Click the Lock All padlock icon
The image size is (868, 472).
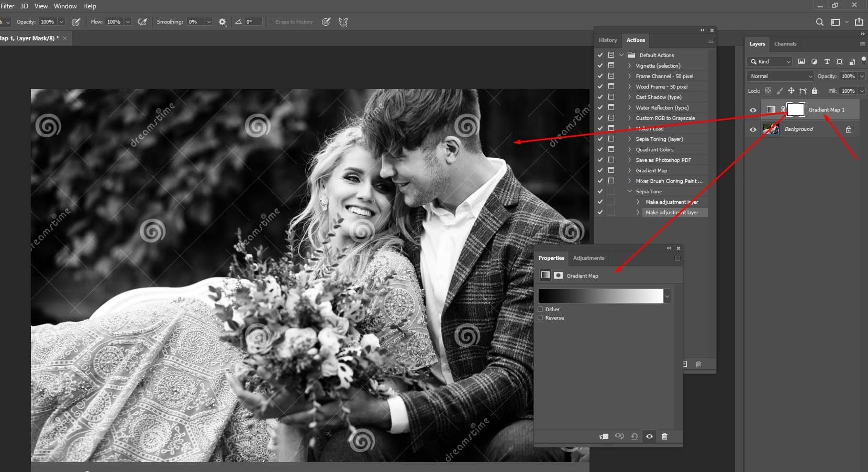pos(815,91)
